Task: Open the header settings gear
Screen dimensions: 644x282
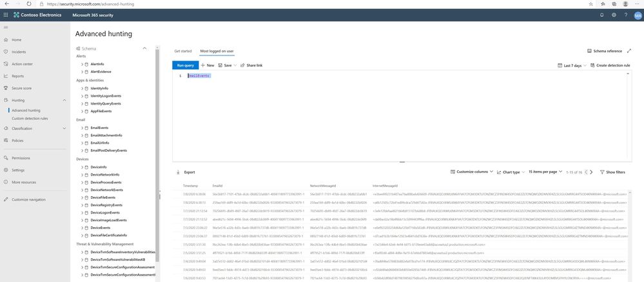Action: [614, 15]
